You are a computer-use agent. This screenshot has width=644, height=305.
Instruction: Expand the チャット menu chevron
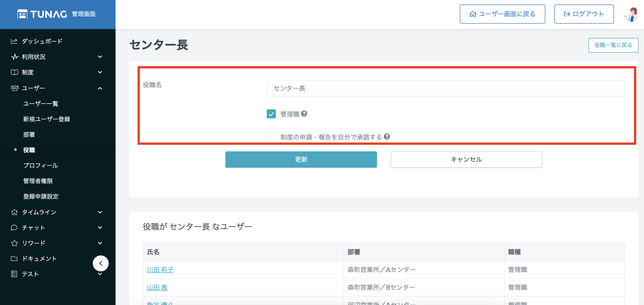(100, 227)
